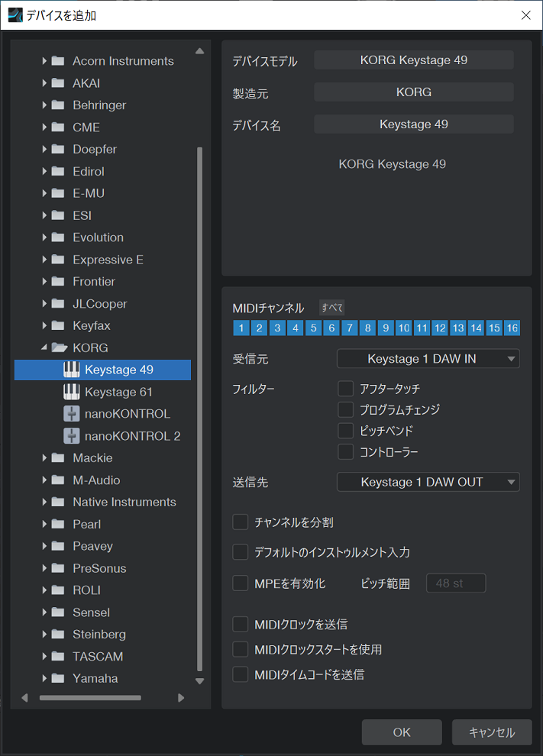Expand the Doepfer folder arrow
This screenshot has height=756, width=543.
pyautogui.click(x=44, y=149)
